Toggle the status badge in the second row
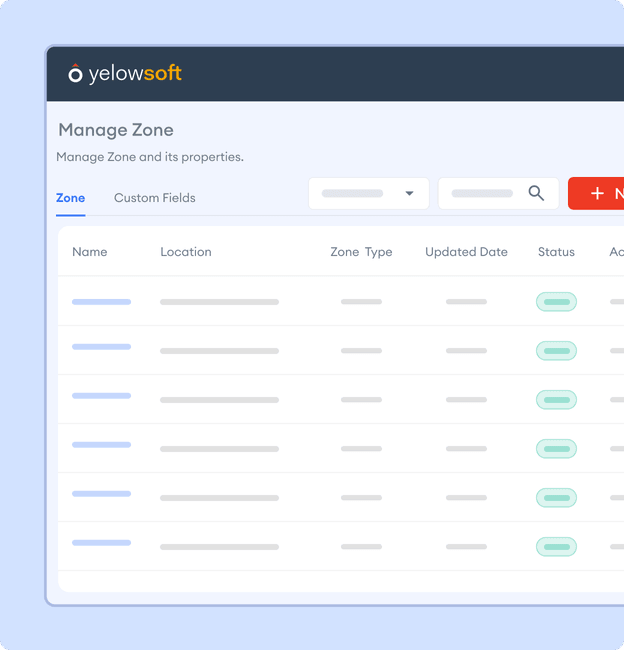This screenshot has width=624, height=650. (x=556, y=351)
